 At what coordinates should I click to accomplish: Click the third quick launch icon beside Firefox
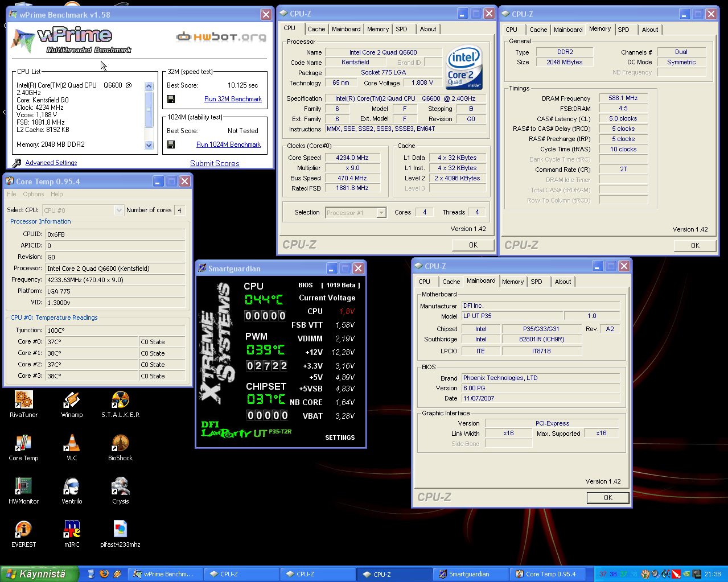pos(117,574)
